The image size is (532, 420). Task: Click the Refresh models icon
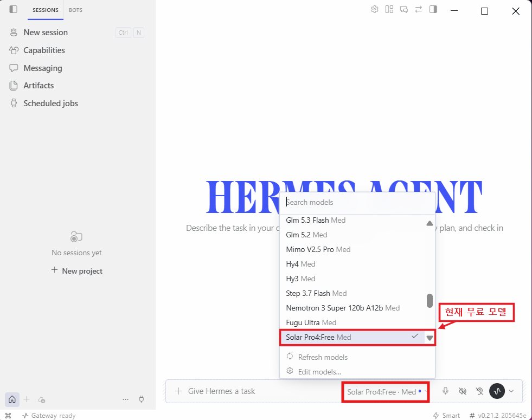click(290, 356)
